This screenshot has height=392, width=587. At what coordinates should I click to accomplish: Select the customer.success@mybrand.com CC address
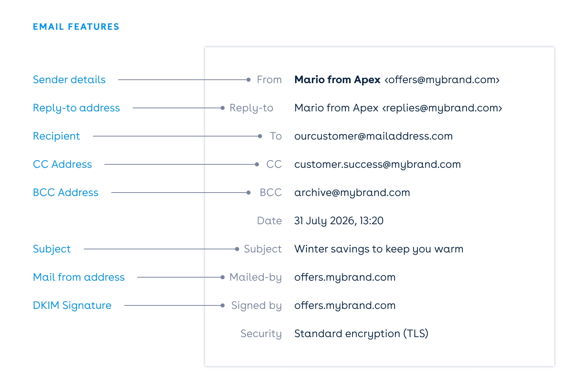pos(377,164)
